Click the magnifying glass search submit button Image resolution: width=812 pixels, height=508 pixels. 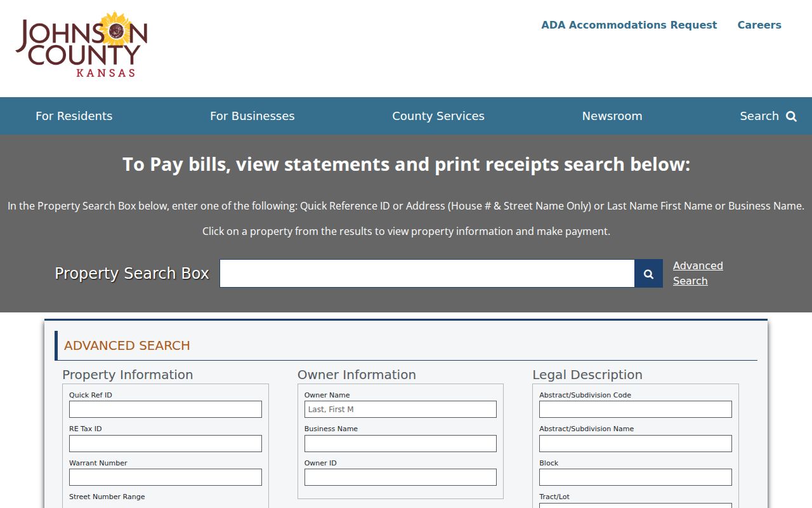click(648, 274)
